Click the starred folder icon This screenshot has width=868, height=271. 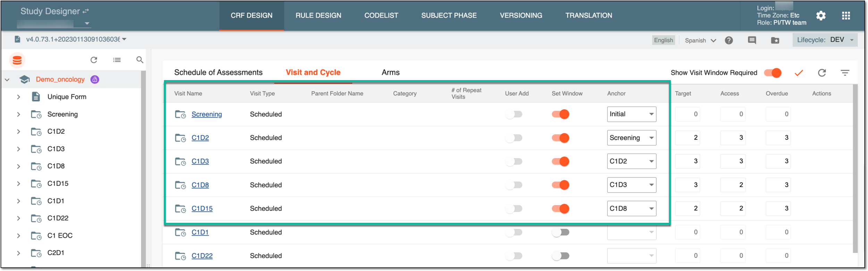tap(775, 41)
